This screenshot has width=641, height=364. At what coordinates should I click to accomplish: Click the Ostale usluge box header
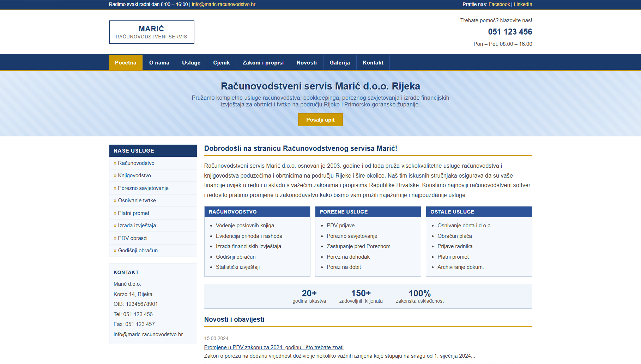pos(479,212)
